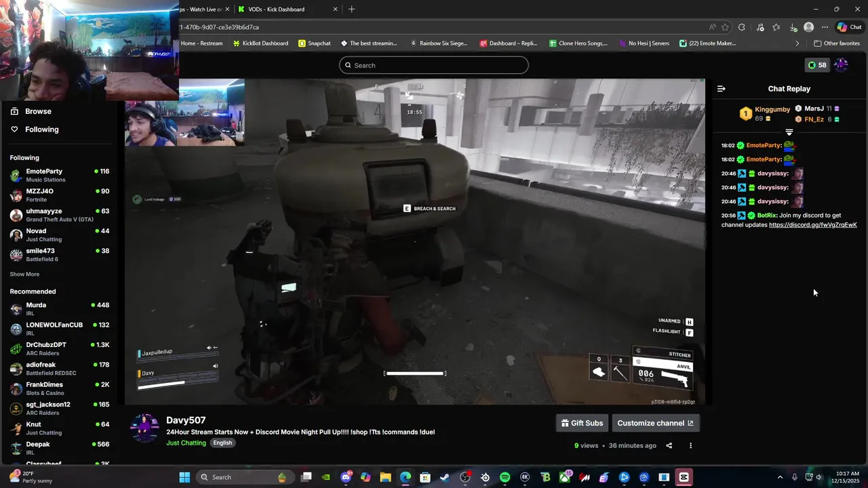Open Murda recommended channel

coord(60,309)
